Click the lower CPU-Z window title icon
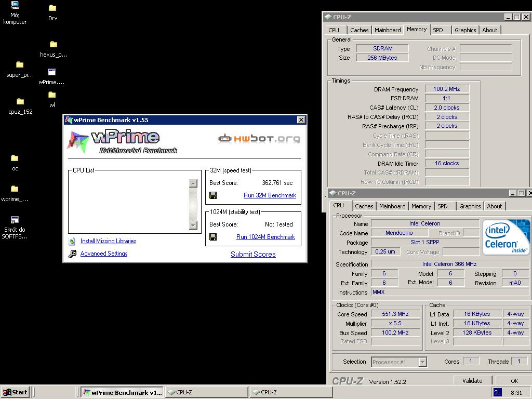 (x=333, y=193)
